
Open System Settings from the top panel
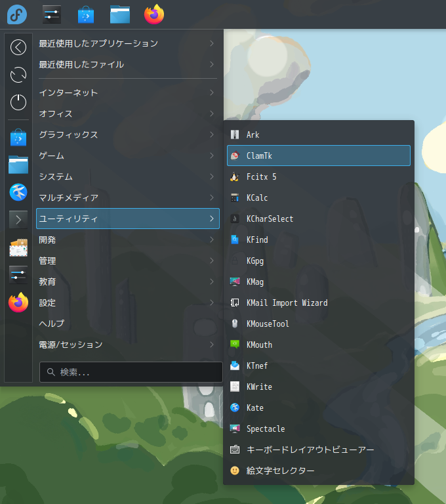[52, 14]
